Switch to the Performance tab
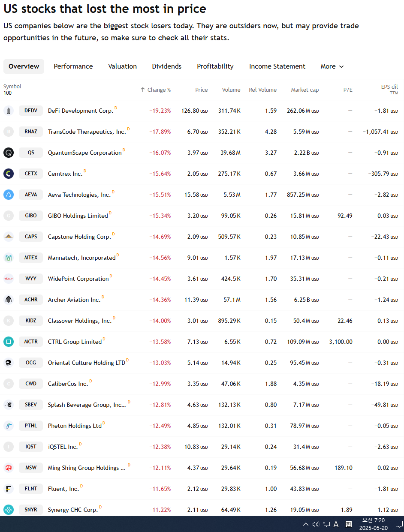The width and height of the screenshot is (404, 532). [x=73, y=66]
